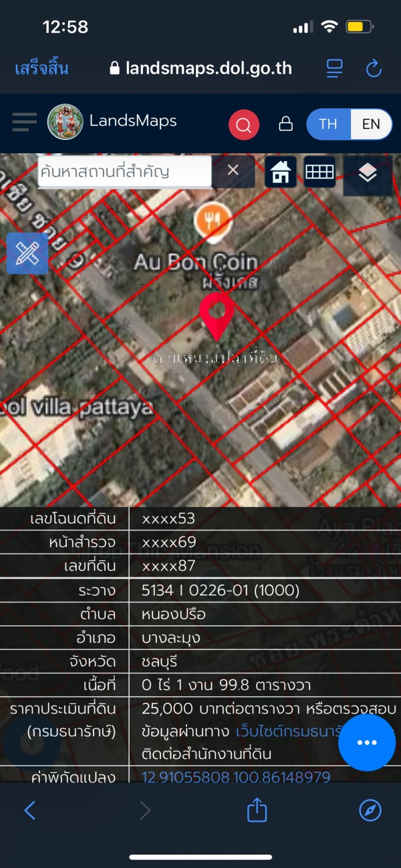Viewport: 401px width, 868px height.
Task: Expand the blue three-dots action button
Action: 368,743
